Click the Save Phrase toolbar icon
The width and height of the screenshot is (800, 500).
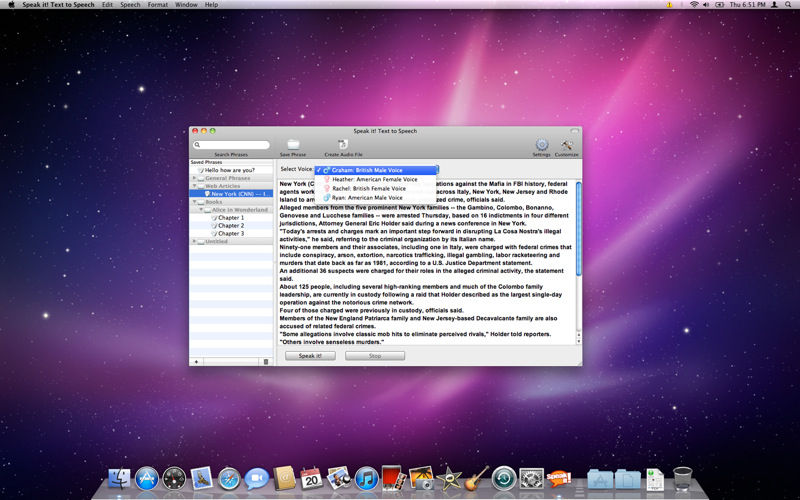pyautogui.click(x=293, y=144)
